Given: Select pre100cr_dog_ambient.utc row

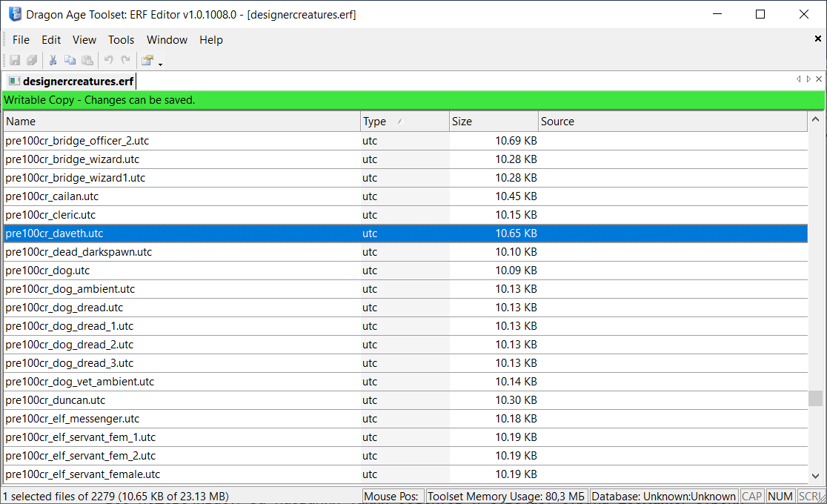Looking at the screenshot, I should [x=405, y=288].
